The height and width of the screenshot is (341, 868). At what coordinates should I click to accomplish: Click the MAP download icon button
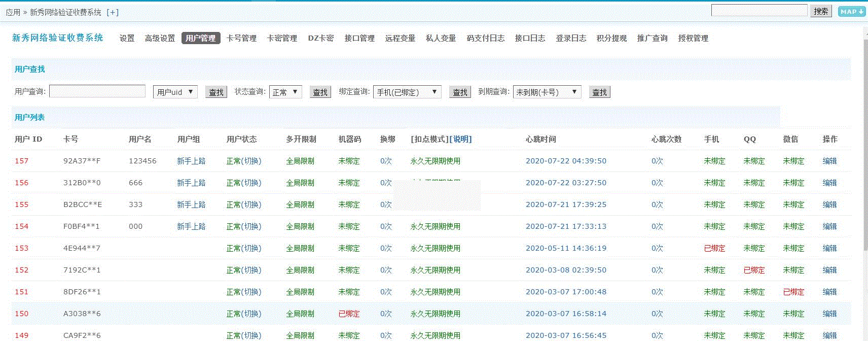click(851, 12)
